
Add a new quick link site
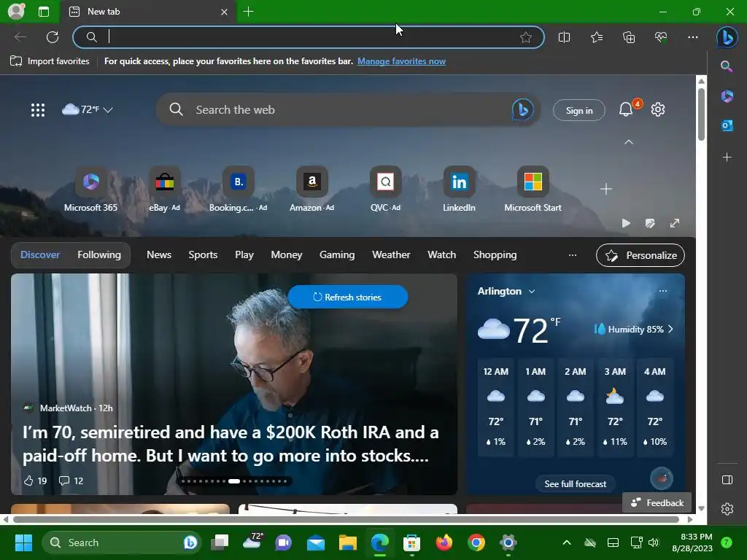point(606,189)
